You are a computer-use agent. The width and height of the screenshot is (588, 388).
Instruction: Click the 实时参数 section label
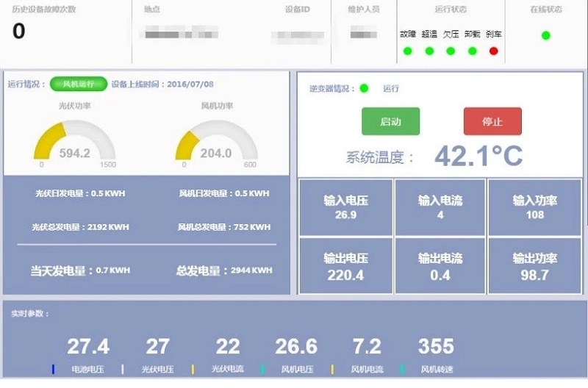30,313
